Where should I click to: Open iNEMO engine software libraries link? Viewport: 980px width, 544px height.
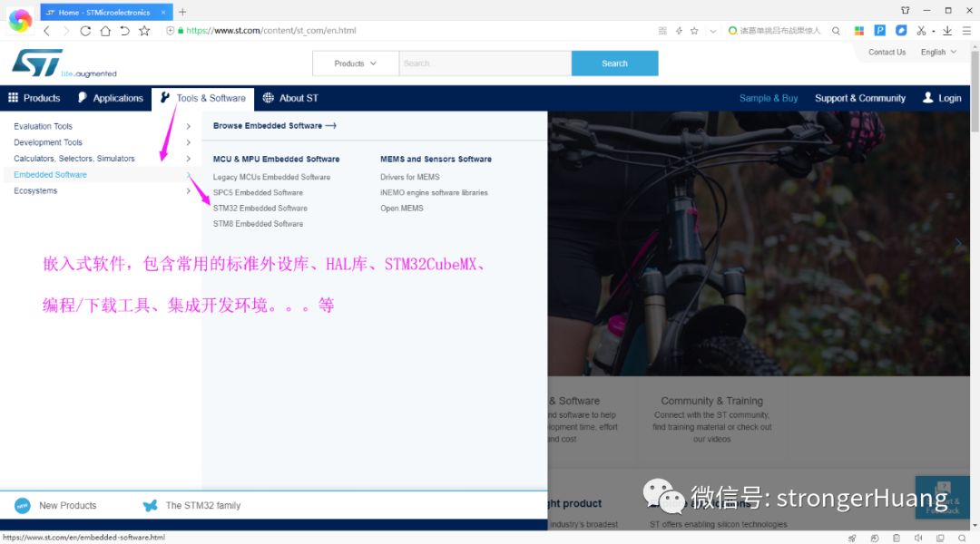click(434, 193)
